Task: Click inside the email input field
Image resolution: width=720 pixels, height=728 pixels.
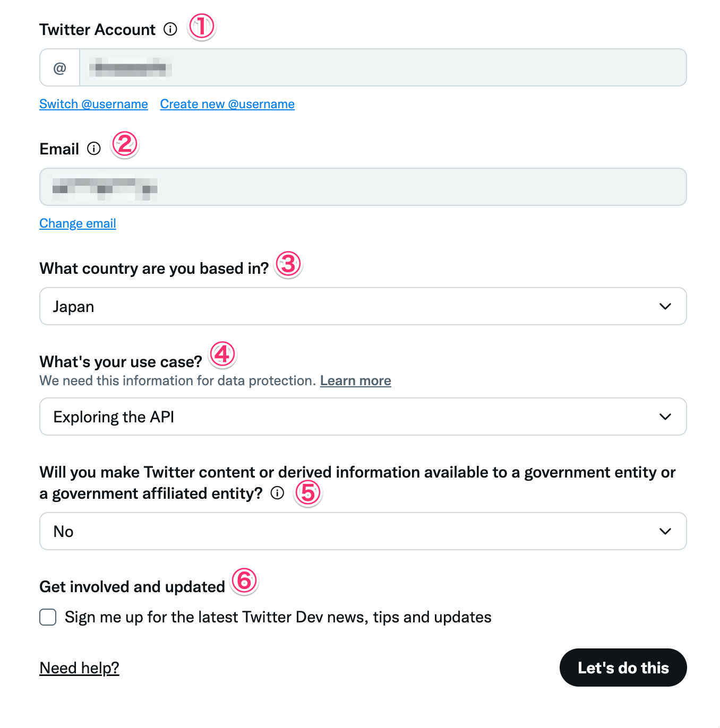Action: [x=363, y=187]
